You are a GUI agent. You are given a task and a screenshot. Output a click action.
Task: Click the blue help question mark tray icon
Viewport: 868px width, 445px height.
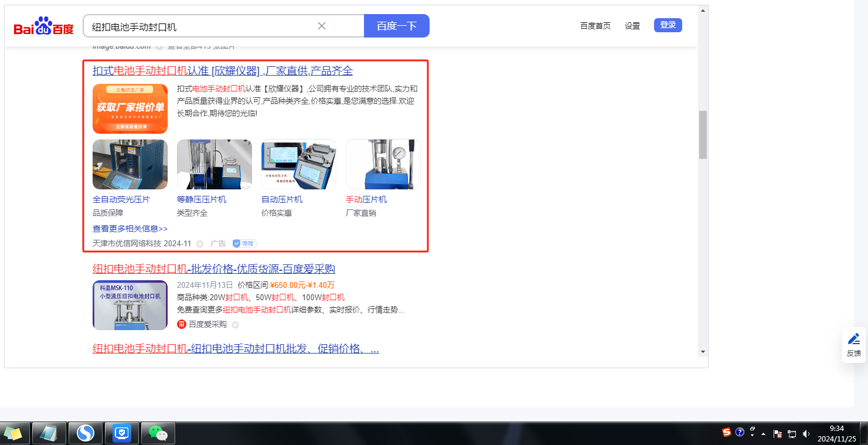click(740, 433)
